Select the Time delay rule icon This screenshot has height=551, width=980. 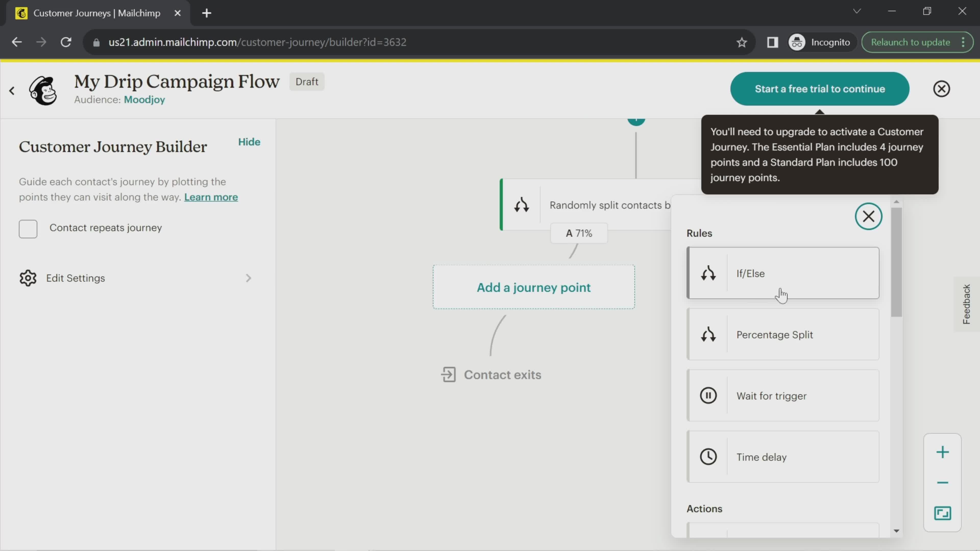point(709,457)
